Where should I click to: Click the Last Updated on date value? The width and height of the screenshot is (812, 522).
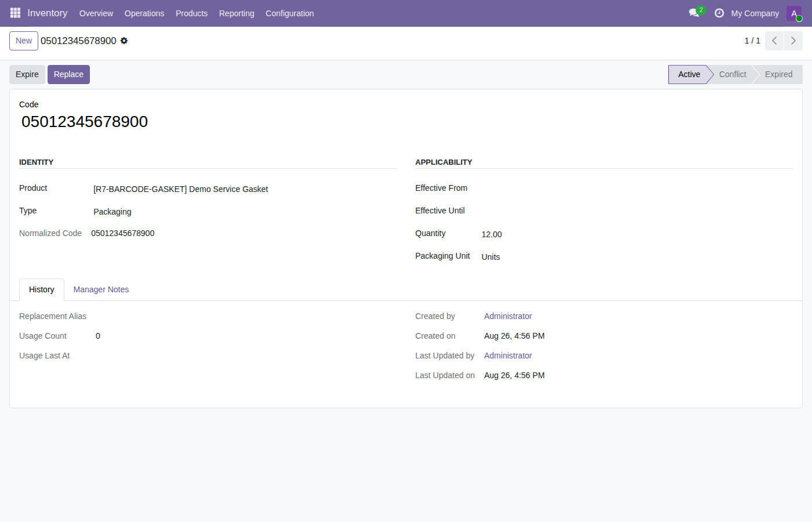[x=514, y=375]
